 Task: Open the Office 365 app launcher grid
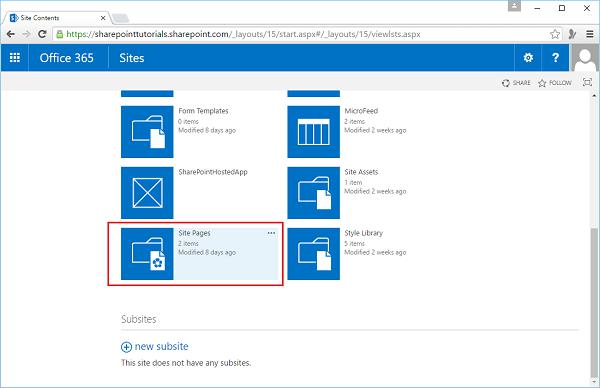(15, 58)
